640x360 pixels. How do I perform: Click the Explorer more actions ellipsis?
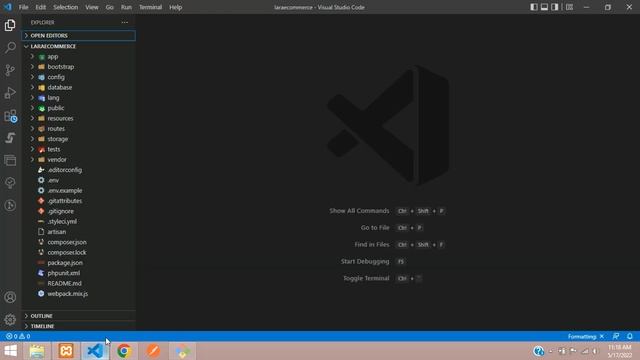[124, 22]
